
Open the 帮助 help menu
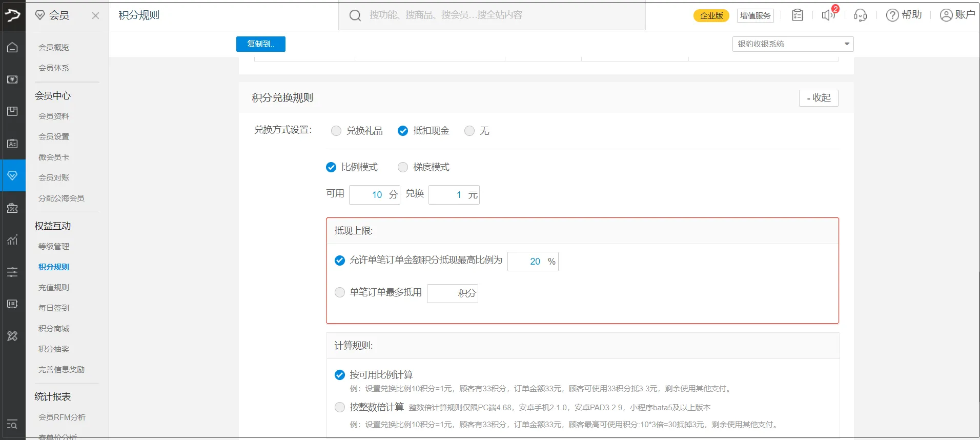[904, 15]
